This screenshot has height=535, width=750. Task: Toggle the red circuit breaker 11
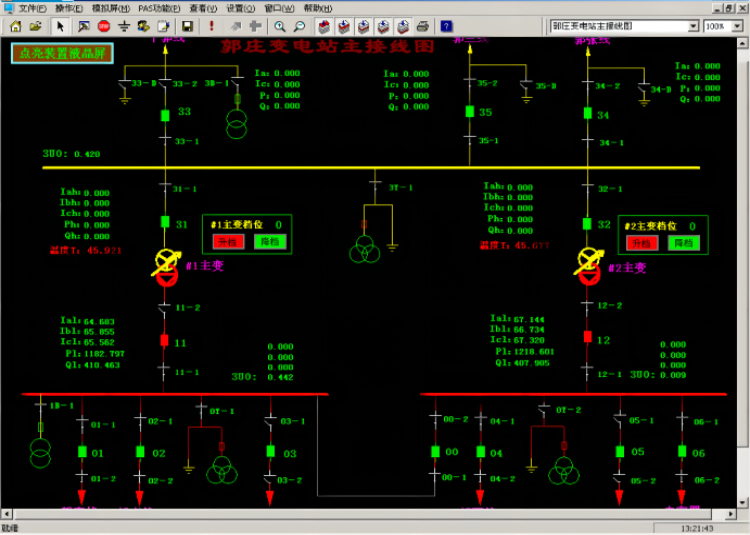(x=165, y=341)
